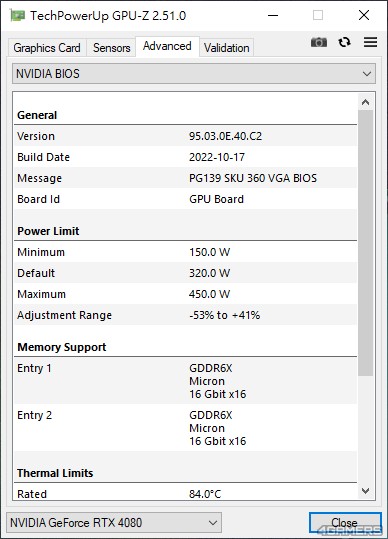Screen dimensions: 388x539
Task: Click the Close button
Action: point(345,522)
